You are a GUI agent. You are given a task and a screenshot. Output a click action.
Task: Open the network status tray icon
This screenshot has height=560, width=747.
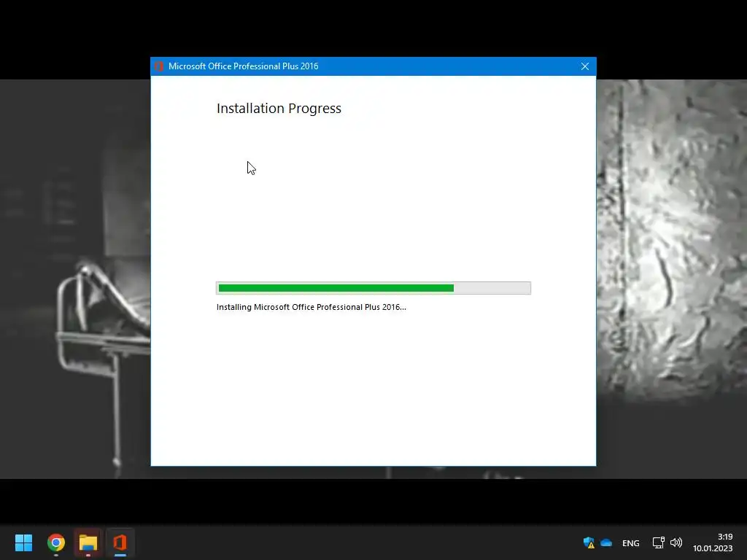659,542
